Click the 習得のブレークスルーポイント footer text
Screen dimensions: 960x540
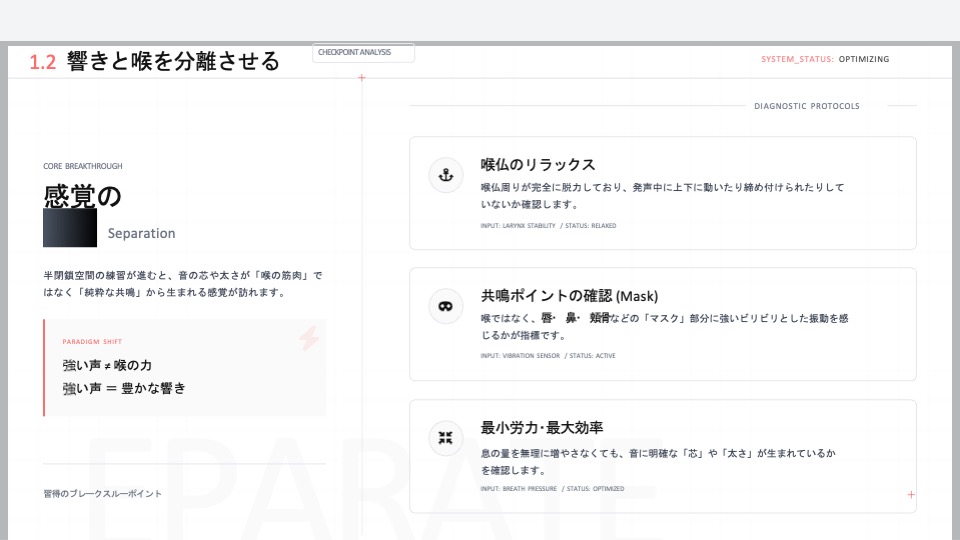click(x=102, y=493)
